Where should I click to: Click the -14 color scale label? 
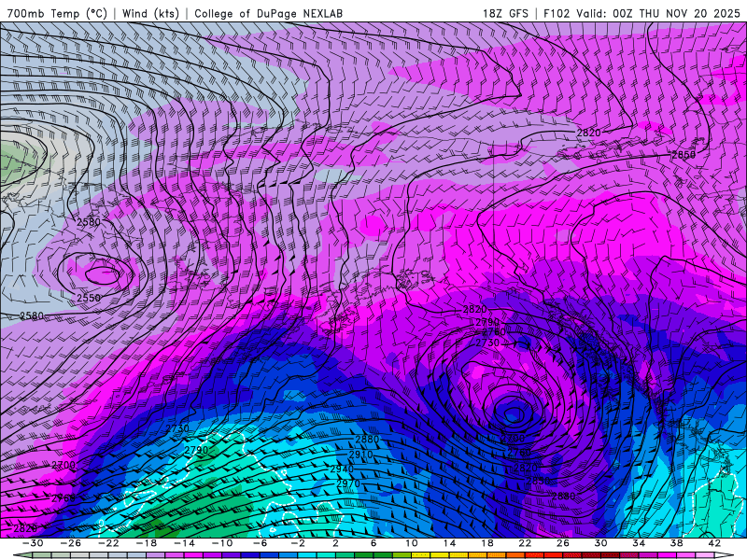click(x=184, y=543)
